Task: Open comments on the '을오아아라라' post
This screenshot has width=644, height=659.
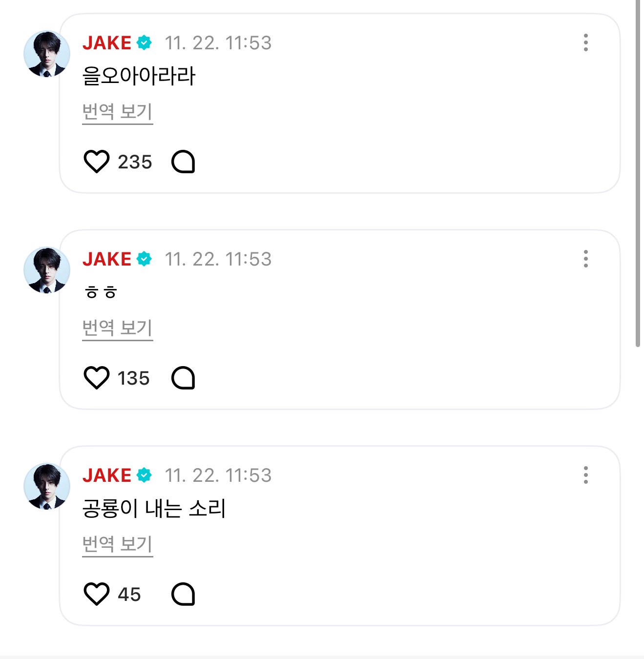Action: coord(183,162)
